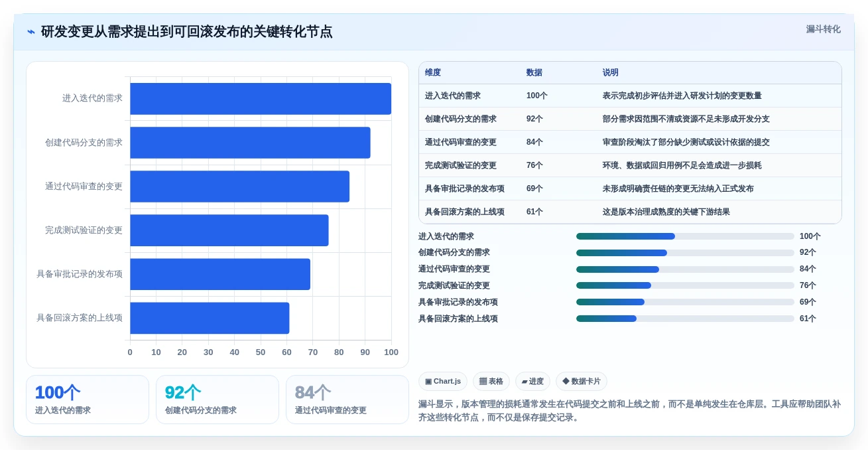
Task: Click table cell 84个 in data column
Action: click(534, 142)
